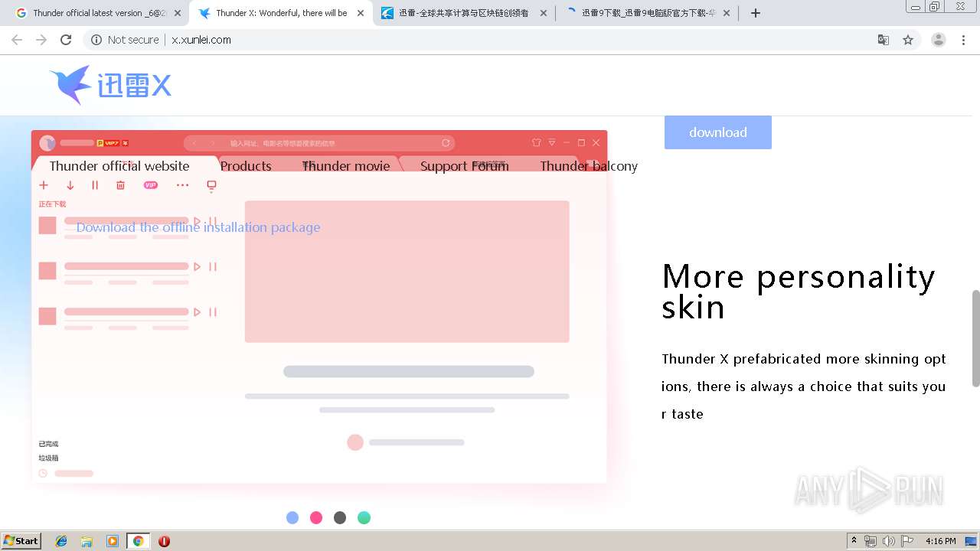Bookmark this page with star icon
Screen dimensions: 980x551
(x=908, y=40)
